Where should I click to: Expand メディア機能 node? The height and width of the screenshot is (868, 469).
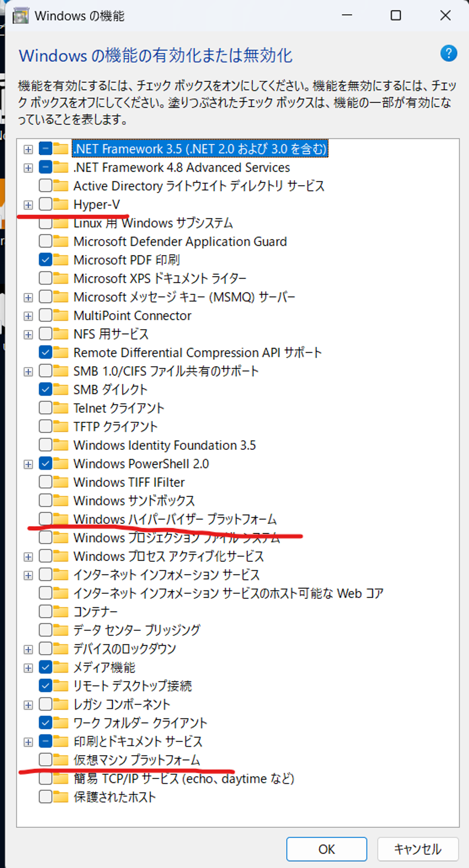tap(28, 668)
